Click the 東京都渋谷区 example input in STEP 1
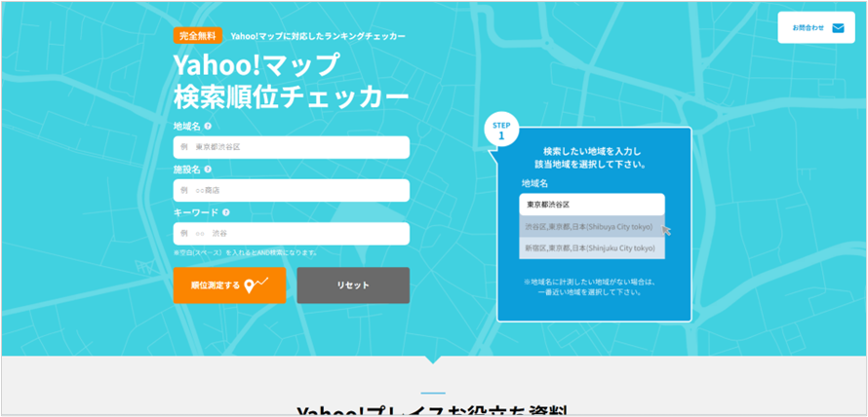Image resolution: width=868 pixels, height=417 pixels. (x=592, y=205)
